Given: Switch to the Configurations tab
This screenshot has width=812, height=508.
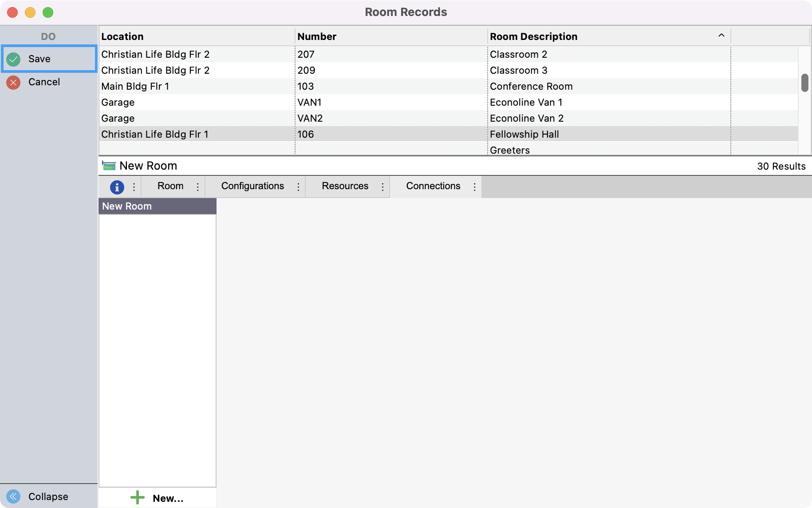Looking at the screenshot, I should [252, 186].
